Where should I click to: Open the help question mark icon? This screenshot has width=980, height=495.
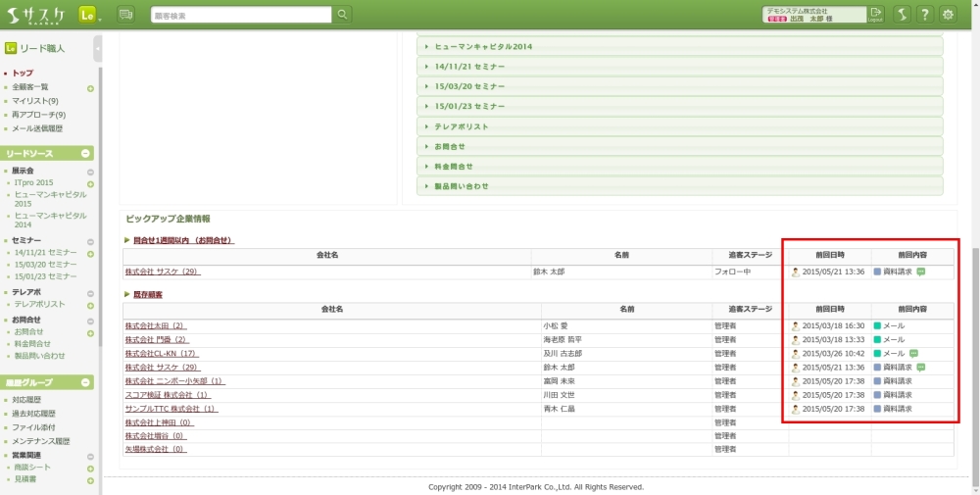point(924,15)
